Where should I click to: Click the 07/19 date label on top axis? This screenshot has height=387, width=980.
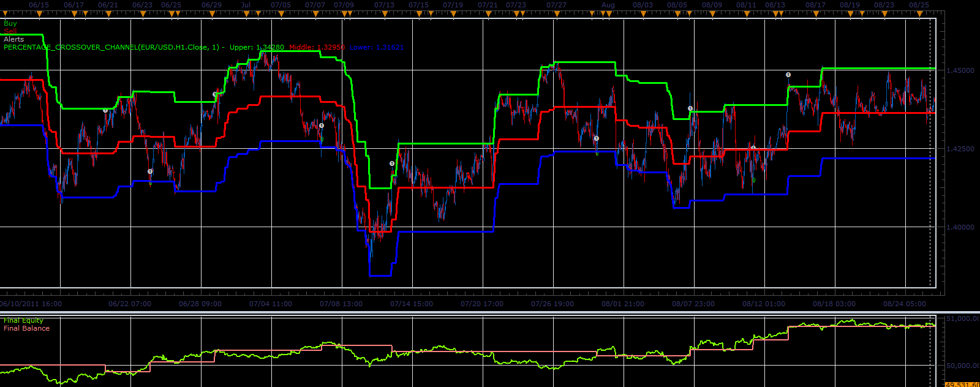(x=453, y=5)
